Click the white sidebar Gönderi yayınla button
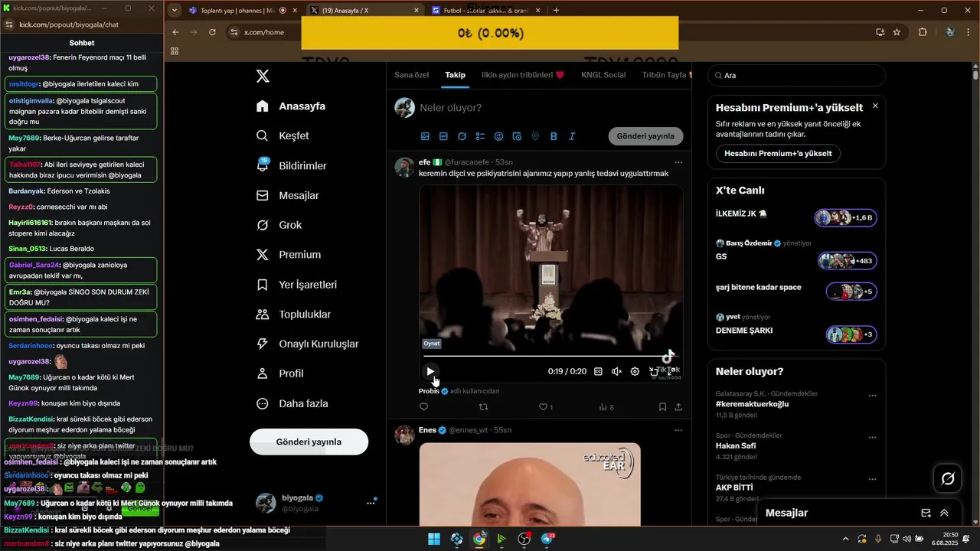The image size is (980, 551). pyautogui.click(x=309, y=442)
